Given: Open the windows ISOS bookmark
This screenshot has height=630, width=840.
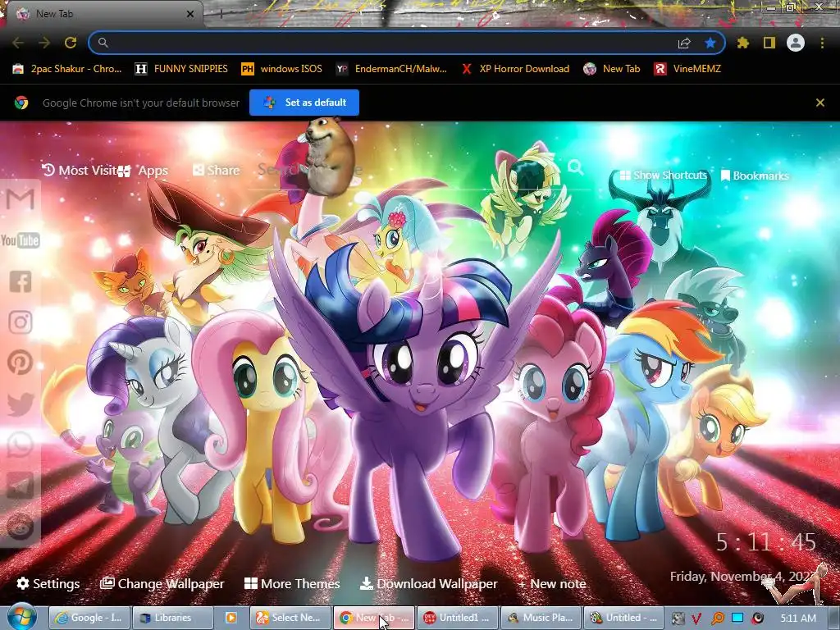Looking at the screenshot, I should pyautogui.click(x=282, y=69).
